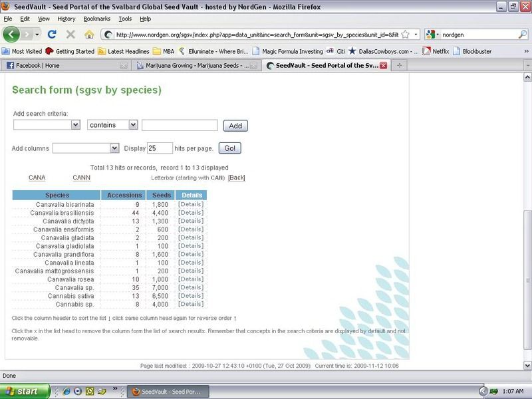
Task: Sort by the Seeds column header
Action: click(x=161, y=195)
